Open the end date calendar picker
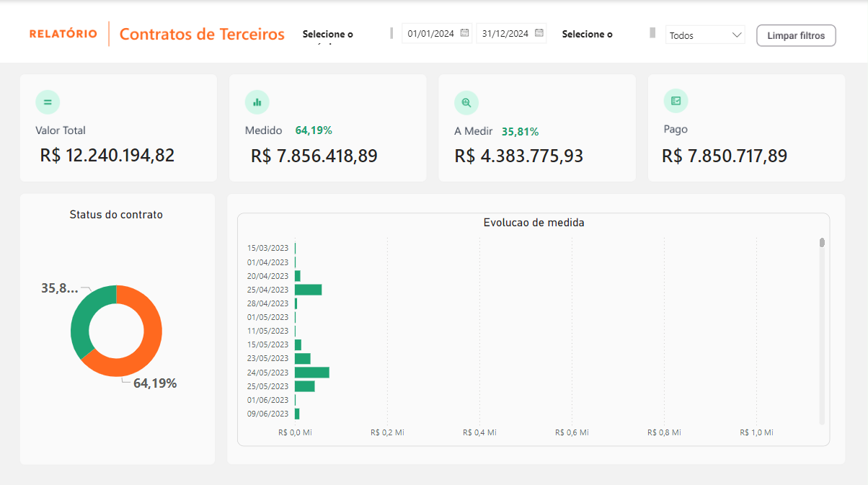 click(539, 32)
